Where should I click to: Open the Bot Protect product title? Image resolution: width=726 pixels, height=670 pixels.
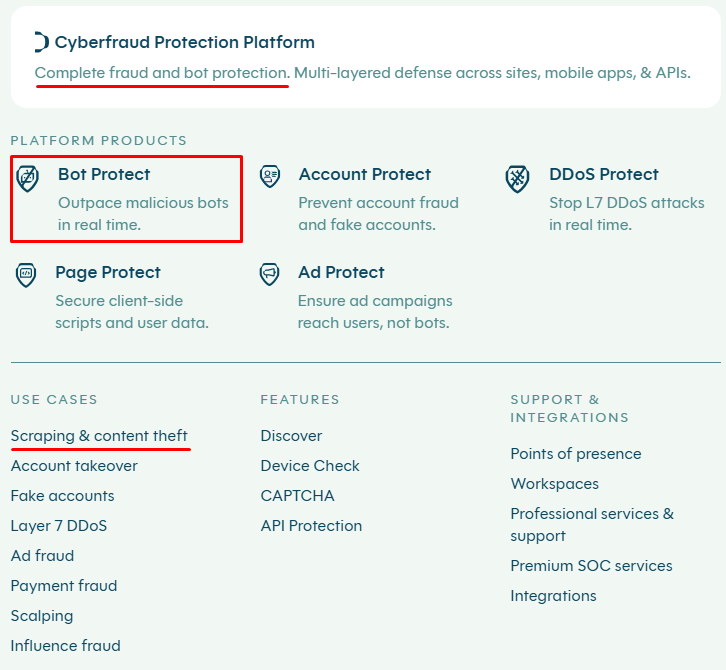pyautogui.click(x=104, y=174)
